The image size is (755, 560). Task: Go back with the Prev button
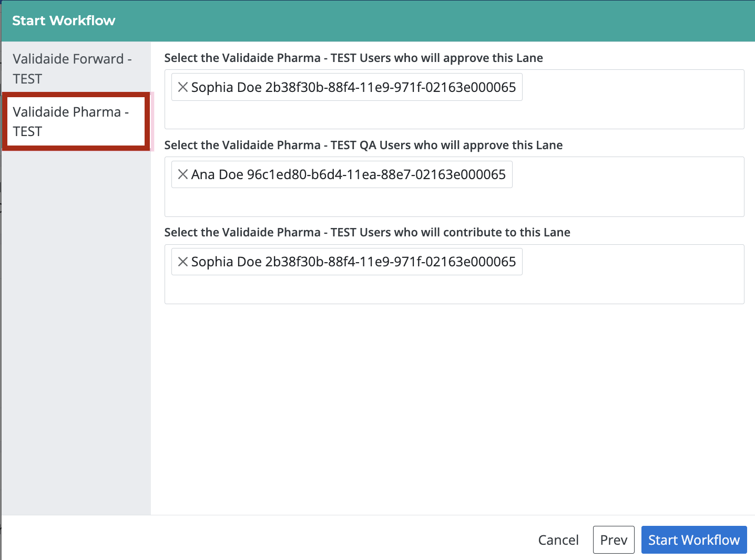click(x=614, y=540)
